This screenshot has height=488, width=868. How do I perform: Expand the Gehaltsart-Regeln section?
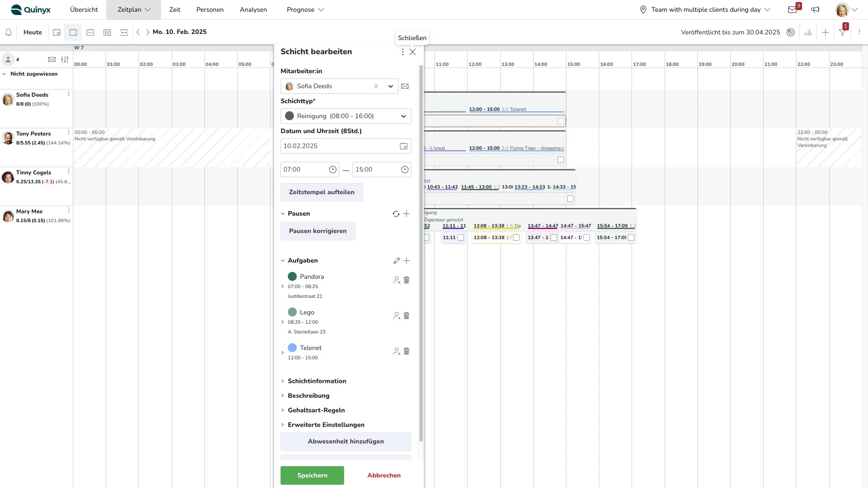(x=316, y=410)
